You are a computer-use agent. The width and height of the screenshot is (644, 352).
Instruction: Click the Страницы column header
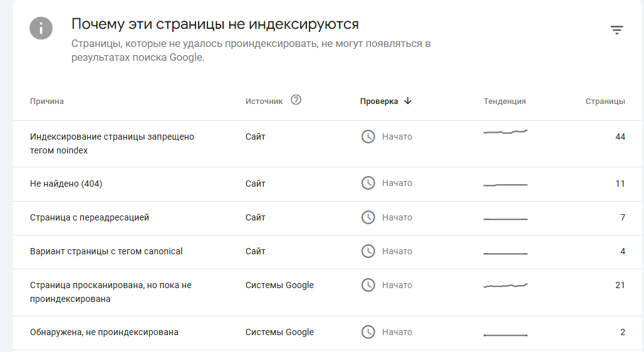click(x=605, y=101)
